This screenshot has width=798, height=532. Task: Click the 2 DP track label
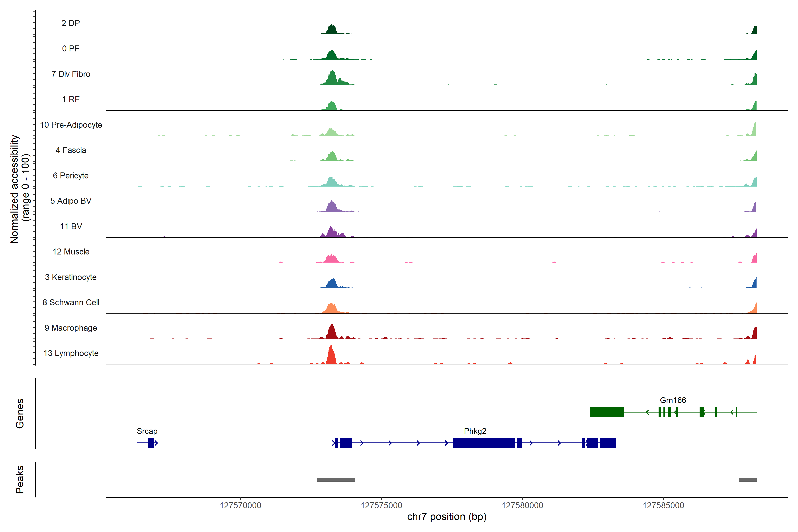coord(70,23)
